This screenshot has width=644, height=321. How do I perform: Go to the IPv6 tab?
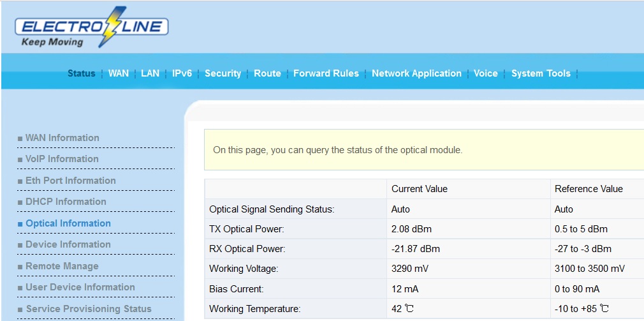[x=182, y=73]
